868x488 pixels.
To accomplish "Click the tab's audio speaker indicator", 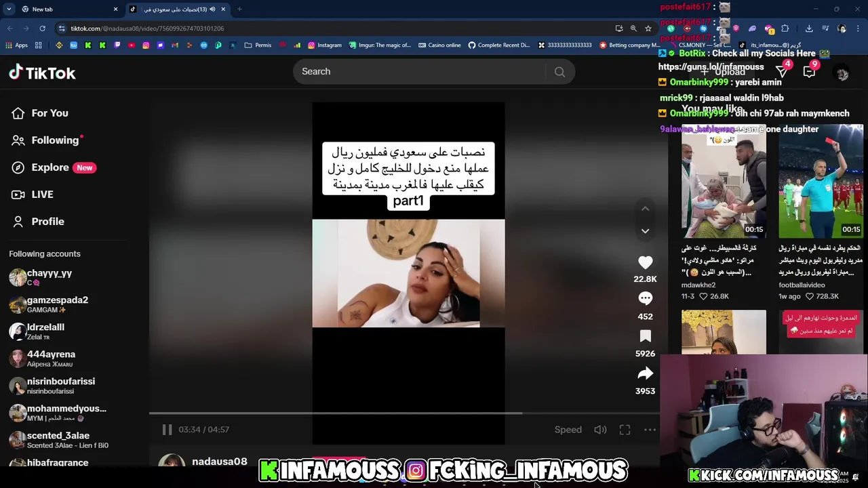I will [x=212, y=9].
